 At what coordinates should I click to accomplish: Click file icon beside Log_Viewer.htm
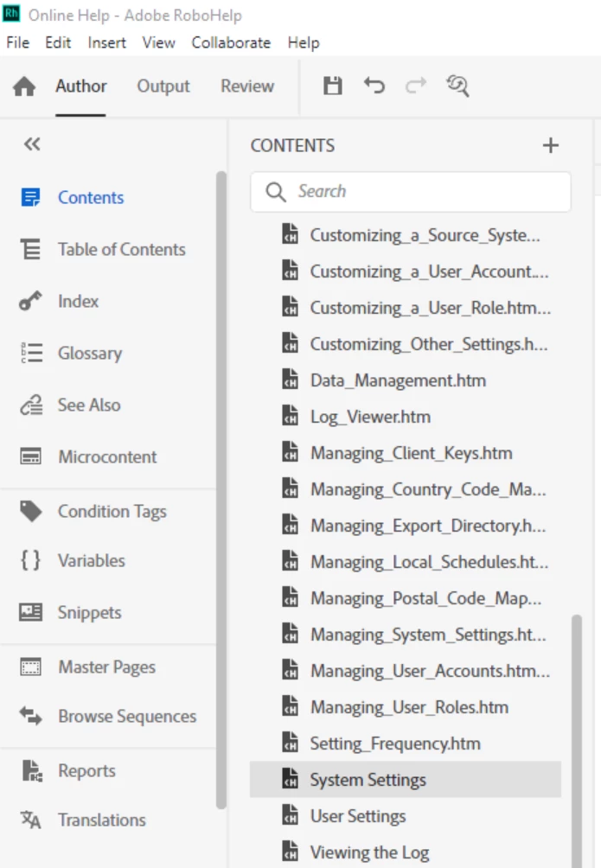tap(291, 416)
